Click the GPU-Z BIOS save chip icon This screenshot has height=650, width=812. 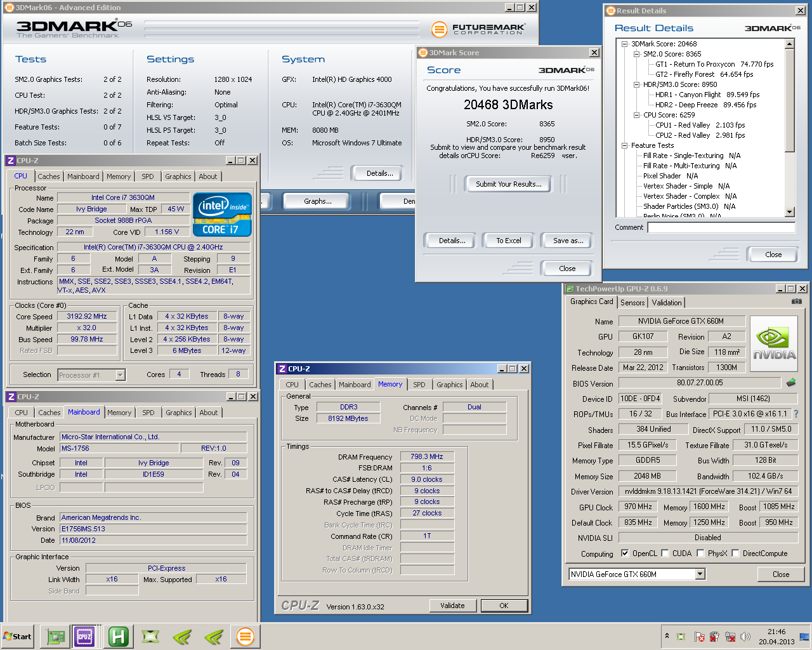[791, 383]
